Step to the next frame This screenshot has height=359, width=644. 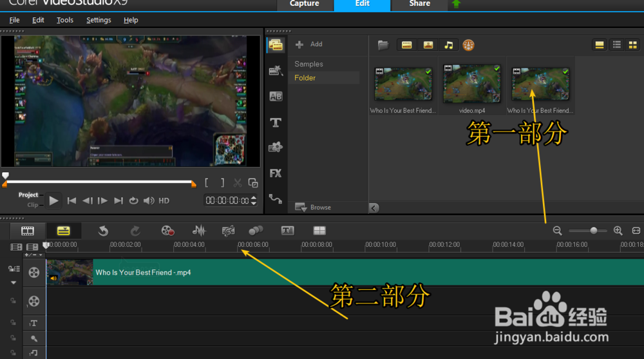pos(102,200)
